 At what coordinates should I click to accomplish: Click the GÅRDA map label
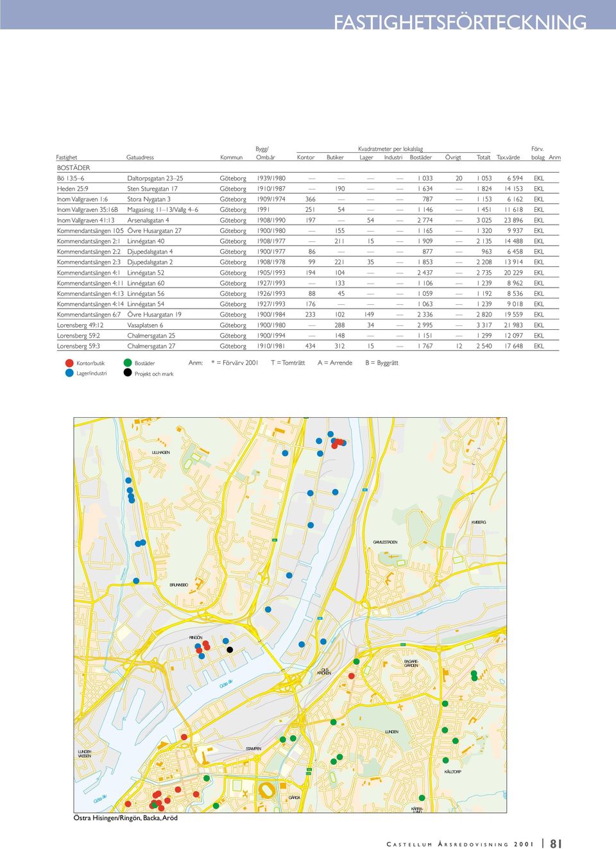[x=295, y=797]
